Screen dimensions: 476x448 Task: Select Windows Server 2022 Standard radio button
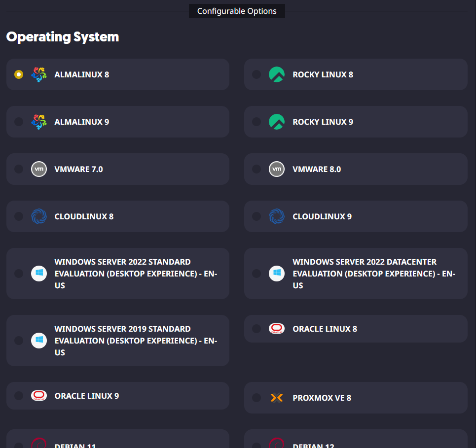click(19, 274)
